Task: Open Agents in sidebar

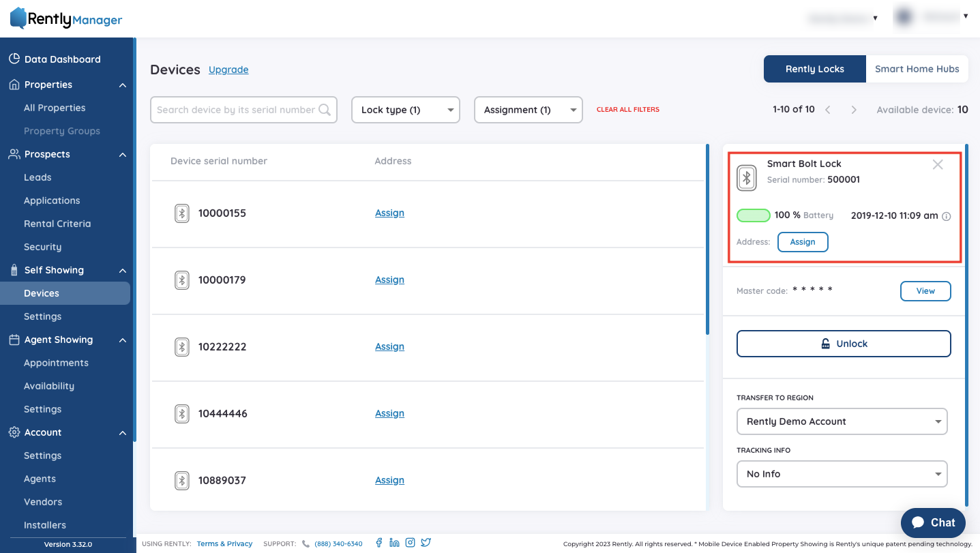Action: pyautogui.click(x=40, y=479)
